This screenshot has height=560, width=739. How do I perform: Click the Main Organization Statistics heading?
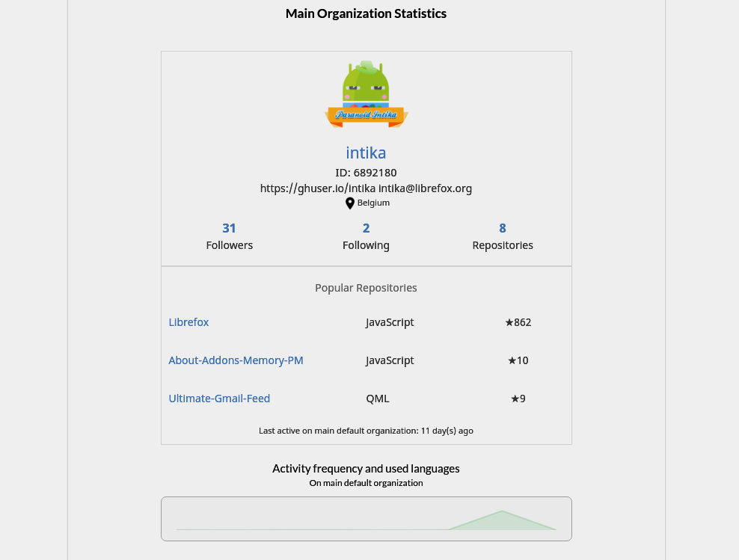(366, 13)
